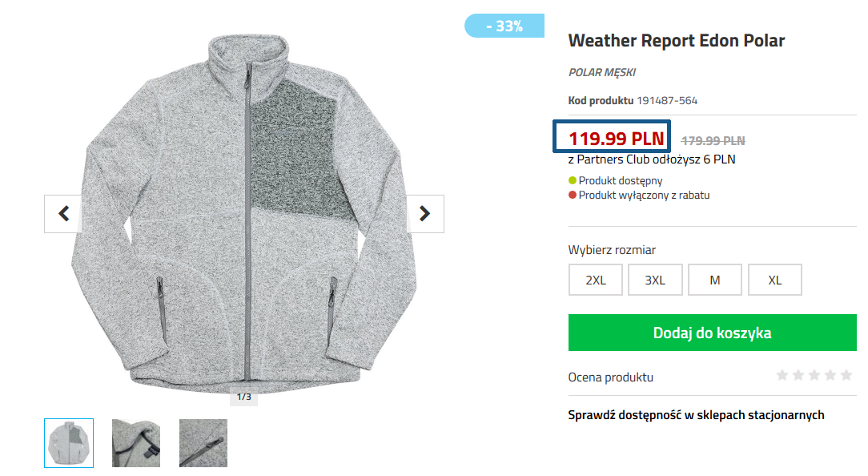868x476 pixels.
Task: Show first thumbnail of full jacket
Action: (x=69, y=443)
